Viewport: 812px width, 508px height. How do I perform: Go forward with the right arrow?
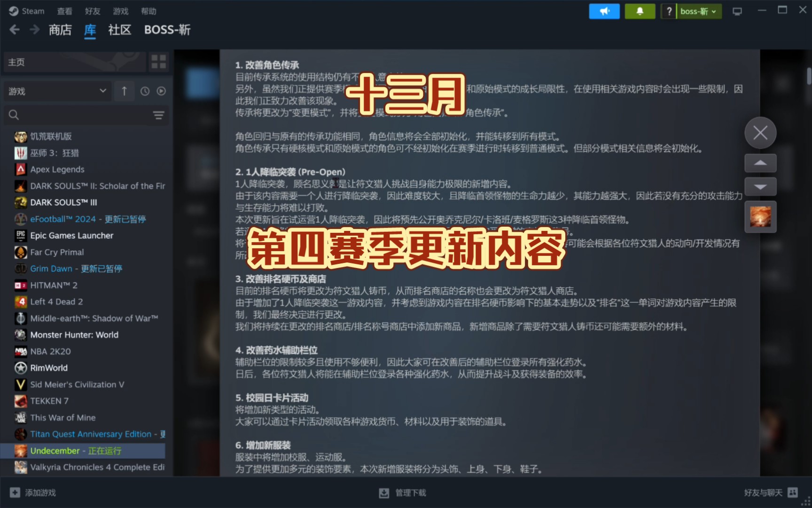35,30
